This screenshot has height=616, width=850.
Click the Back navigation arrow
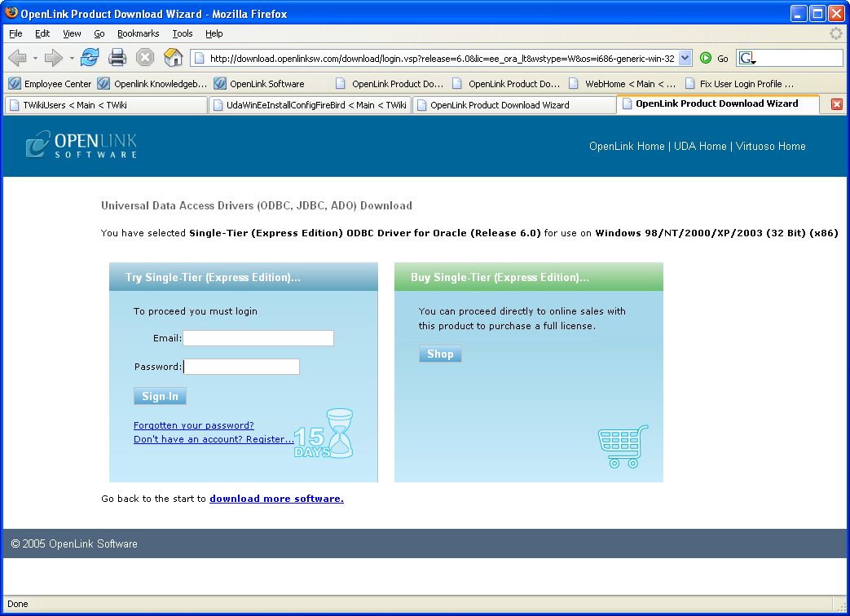coord(17,57)
